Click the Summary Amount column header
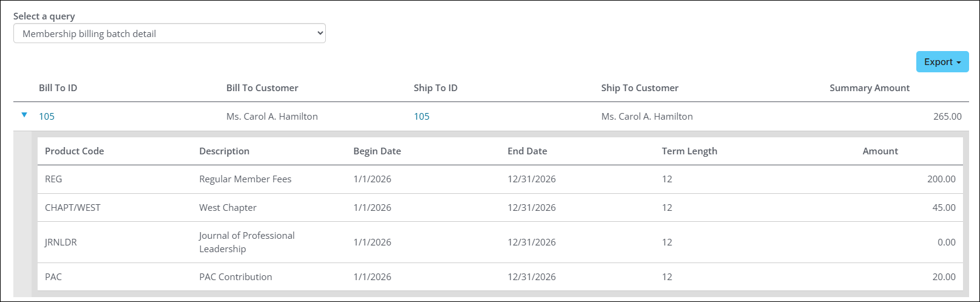980x302 pixels. pyautogui.click(x=870, y=88)
